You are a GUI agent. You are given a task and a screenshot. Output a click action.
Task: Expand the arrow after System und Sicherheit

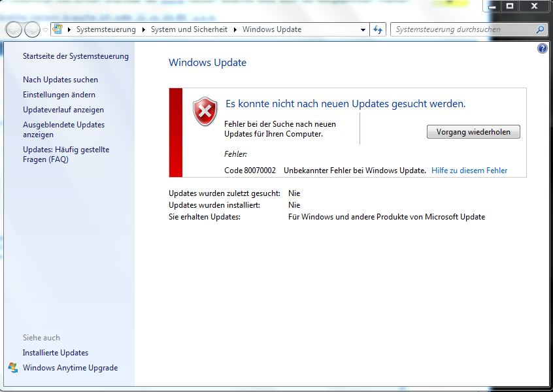[235, 29]
